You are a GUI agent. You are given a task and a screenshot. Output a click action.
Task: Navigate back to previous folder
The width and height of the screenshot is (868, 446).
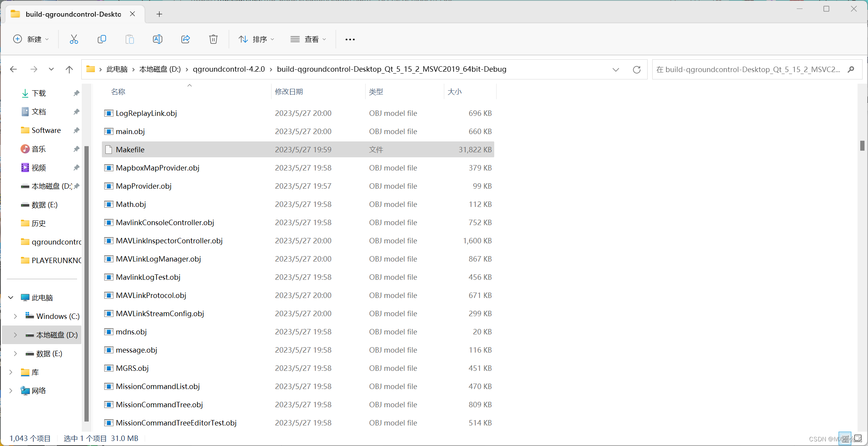[13, 69]
